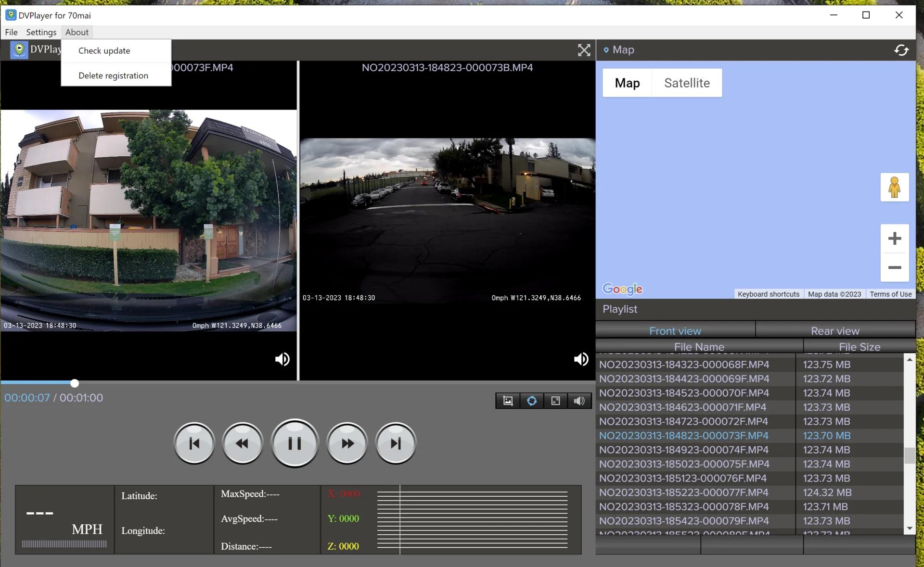Mute the front camera video speaker

(282, 359)
